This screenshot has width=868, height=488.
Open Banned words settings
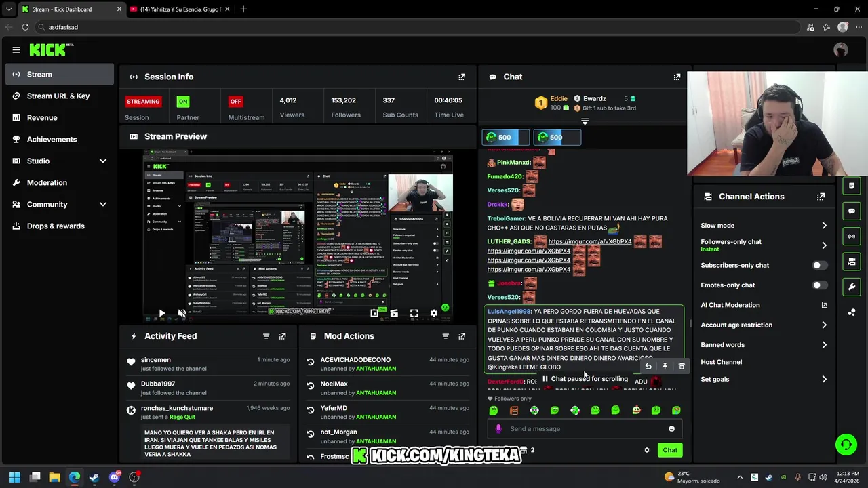point(764,345)
